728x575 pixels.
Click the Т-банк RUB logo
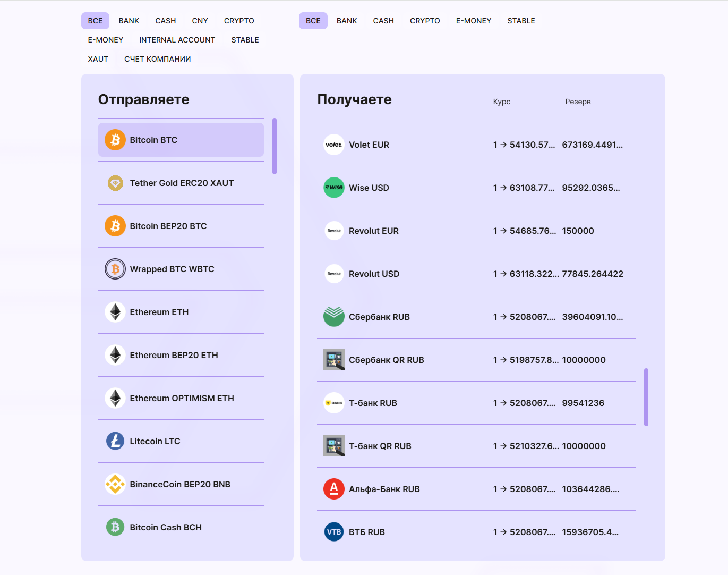tap(334, 403)
